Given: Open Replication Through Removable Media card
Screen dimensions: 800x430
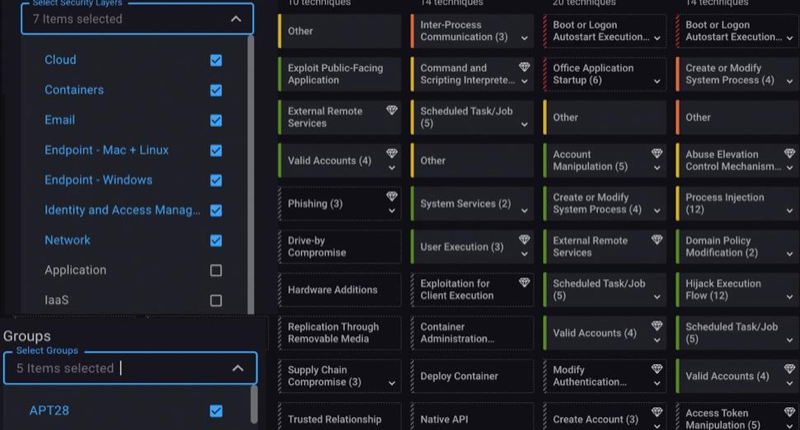Looking at the screenshot, I should pyautogui.click(x=340, y=333).
